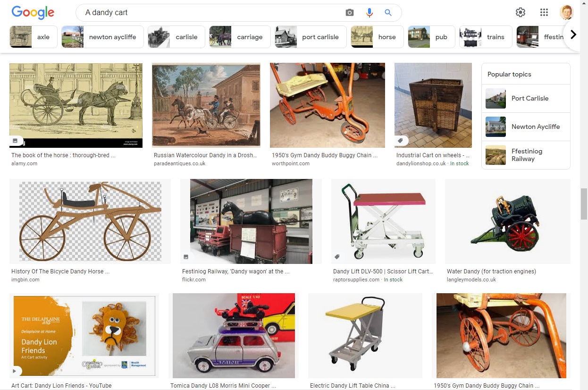Click play icon on Dandy Lion video
This screenshot has height=390, width=588.
[17, 371]
